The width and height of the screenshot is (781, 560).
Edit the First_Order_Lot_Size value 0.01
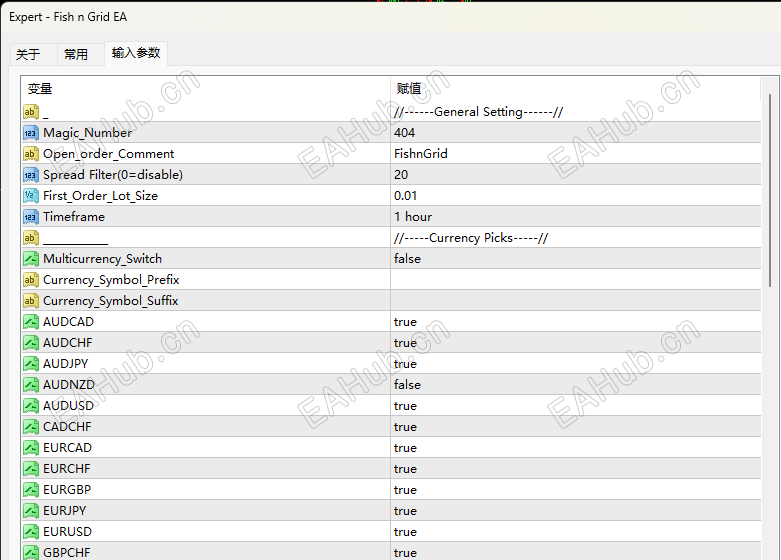(x=576, y=196)
